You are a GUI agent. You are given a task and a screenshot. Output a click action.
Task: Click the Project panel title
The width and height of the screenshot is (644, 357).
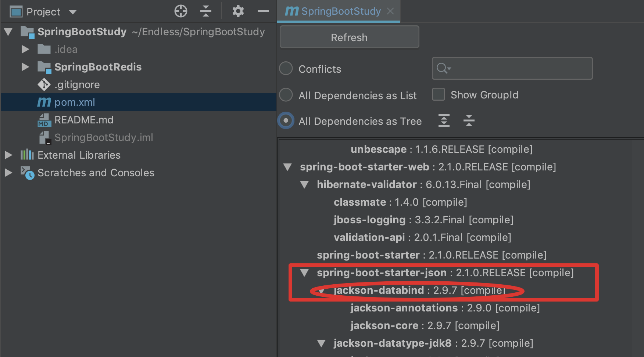click(43, 12)
